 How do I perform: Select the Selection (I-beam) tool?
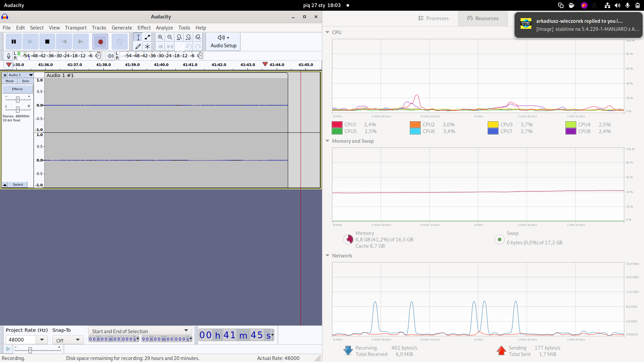click(138, 37)
